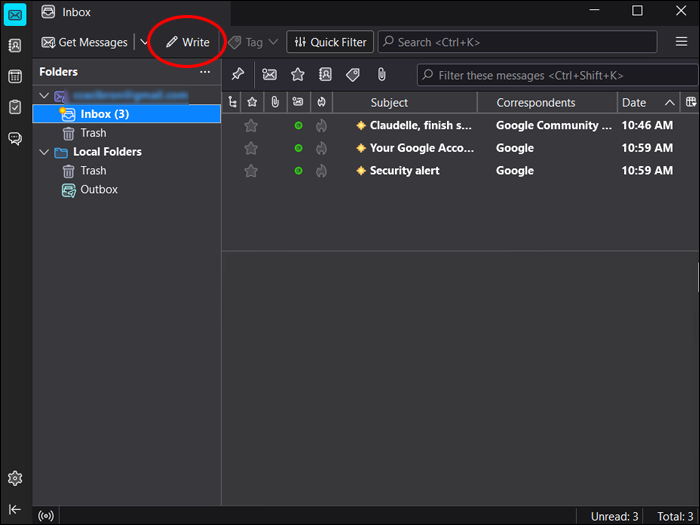This screenshot has height=525, width=700.
Task: Toggle the attachment quick filter
Action: [x=381, y=75]
